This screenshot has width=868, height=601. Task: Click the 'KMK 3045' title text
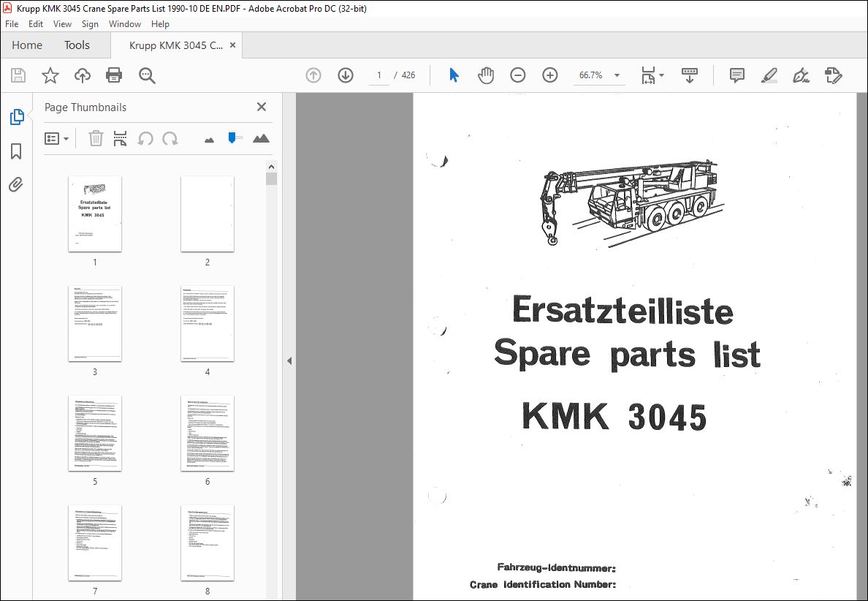[x=614, y=417]
